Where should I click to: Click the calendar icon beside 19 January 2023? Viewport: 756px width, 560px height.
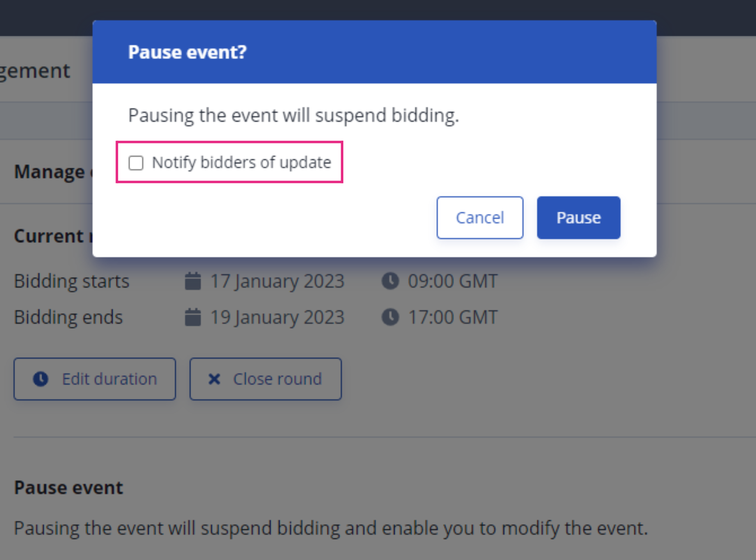coord(193,317)
